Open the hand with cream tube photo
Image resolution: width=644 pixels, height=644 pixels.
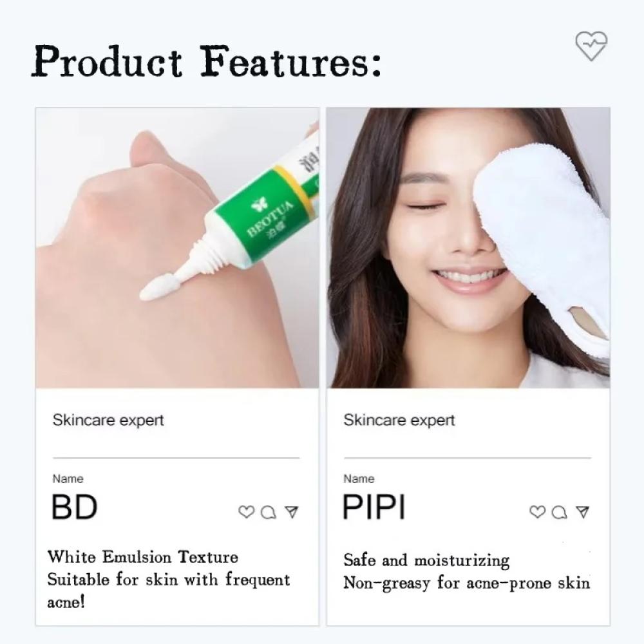178,248
